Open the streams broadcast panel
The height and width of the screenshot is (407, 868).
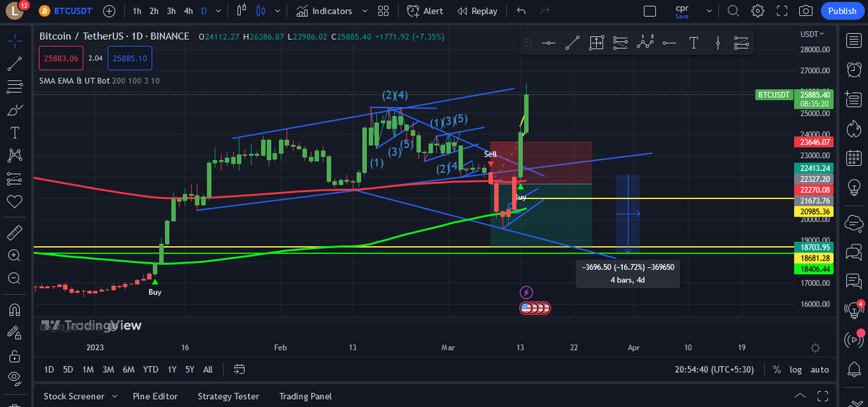click(x=854, y=338)
